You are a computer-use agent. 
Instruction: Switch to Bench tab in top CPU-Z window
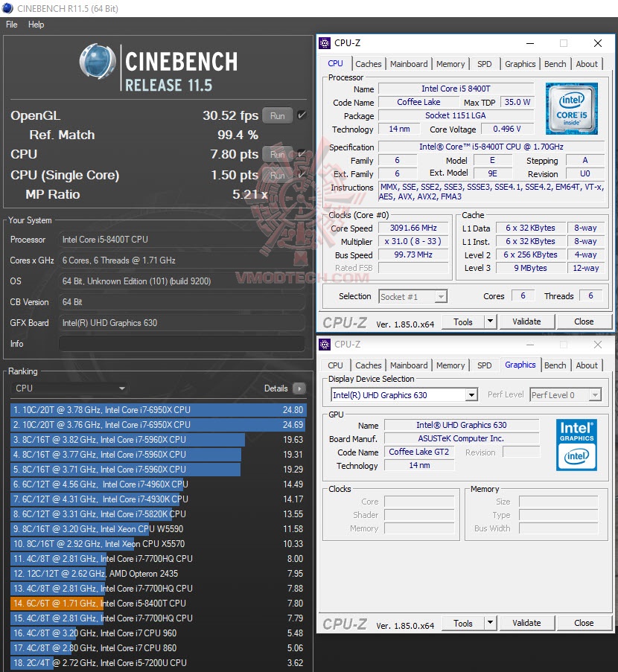555,64
